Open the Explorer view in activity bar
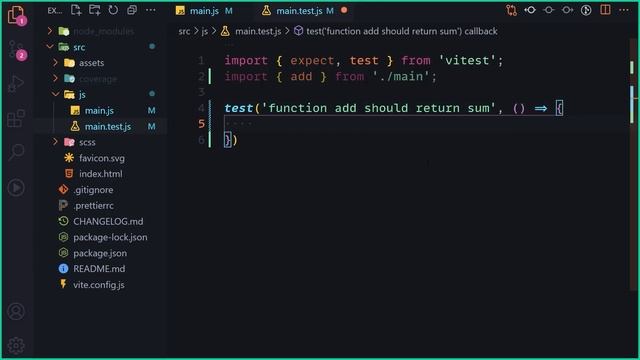The height and width of the screenshot is (360, 640). (x=16, y=15)
